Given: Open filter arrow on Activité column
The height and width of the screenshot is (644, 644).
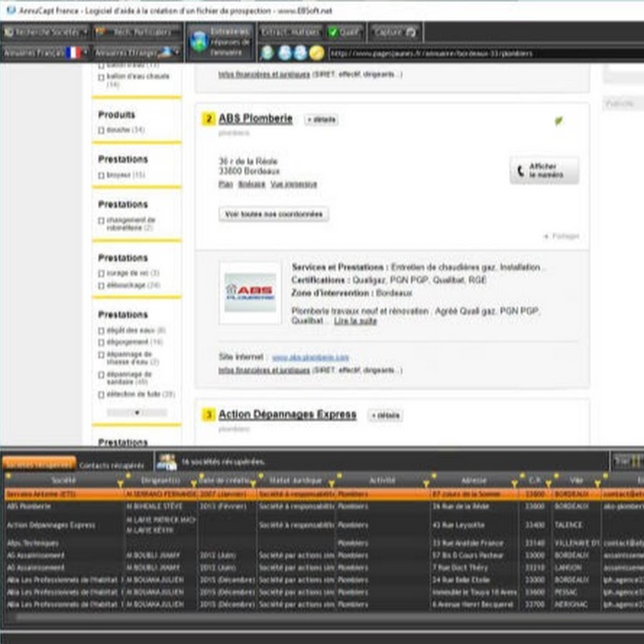Looking at the screenshot, I should (x=426, y=484).
